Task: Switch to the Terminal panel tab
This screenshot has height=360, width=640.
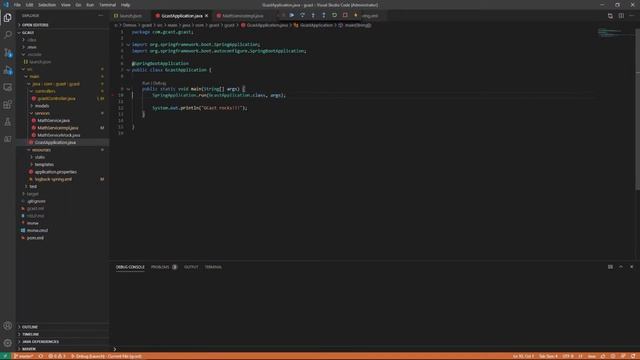Action: point(213,267)
